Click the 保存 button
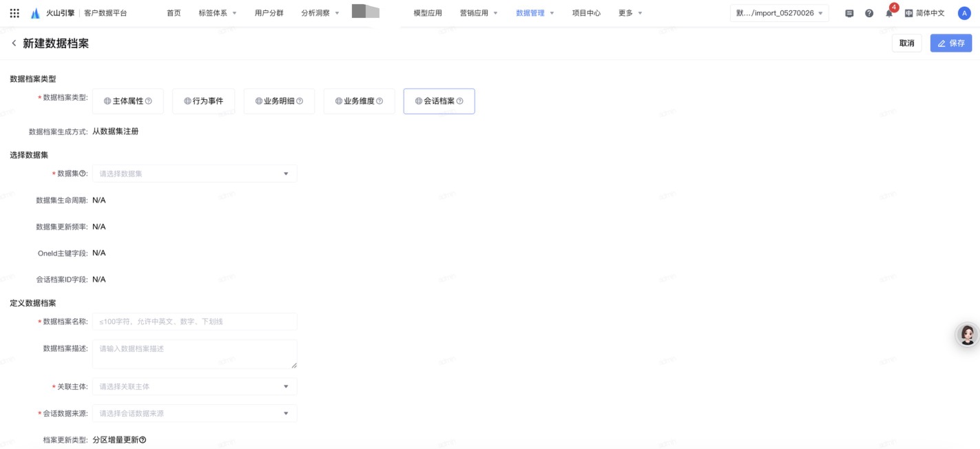The height and width of the screenshot is (449, 980). click(950, 43)
